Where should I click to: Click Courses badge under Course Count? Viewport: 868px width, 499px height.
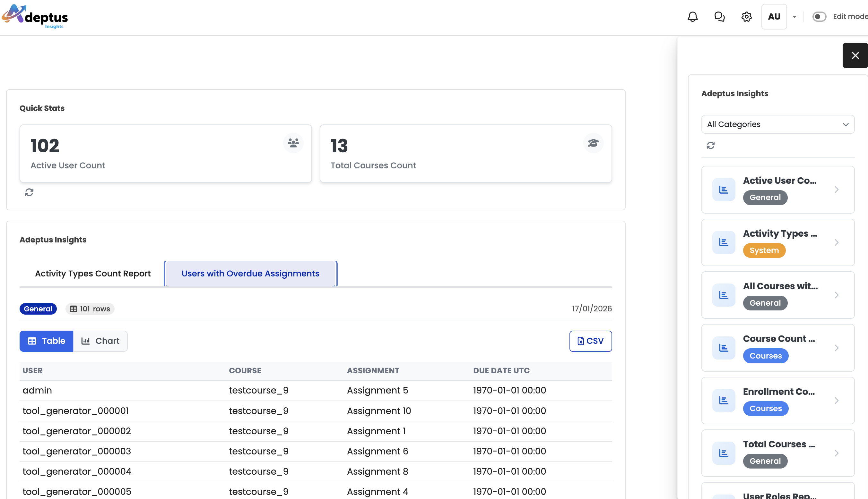(x=766, y=356)
